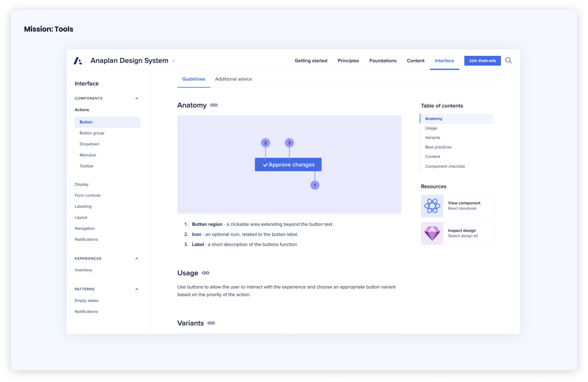Click annotation marker 2 in diagram
588x382 pixels.
pyautogui.click(x=266, y=143)
